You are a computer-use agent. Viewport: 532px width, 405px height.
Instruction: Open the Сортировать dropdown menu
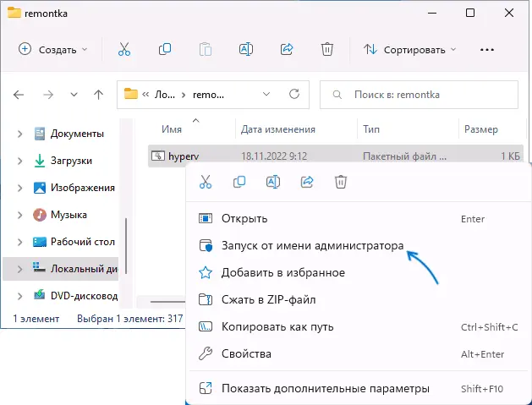tap(410, 49)
